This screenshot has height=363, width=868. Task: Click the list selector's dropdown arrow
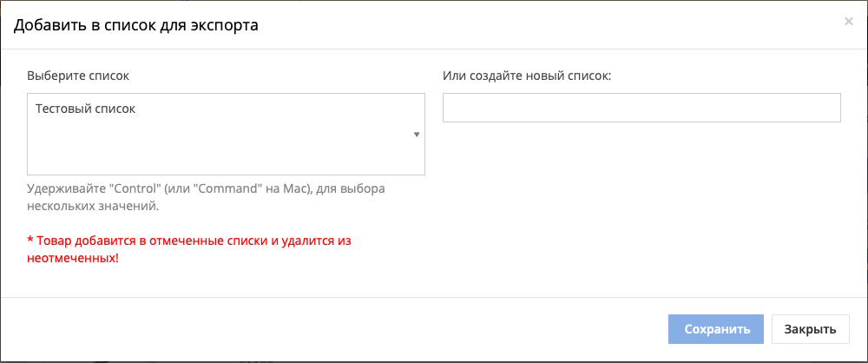click(x=417, y=135)
